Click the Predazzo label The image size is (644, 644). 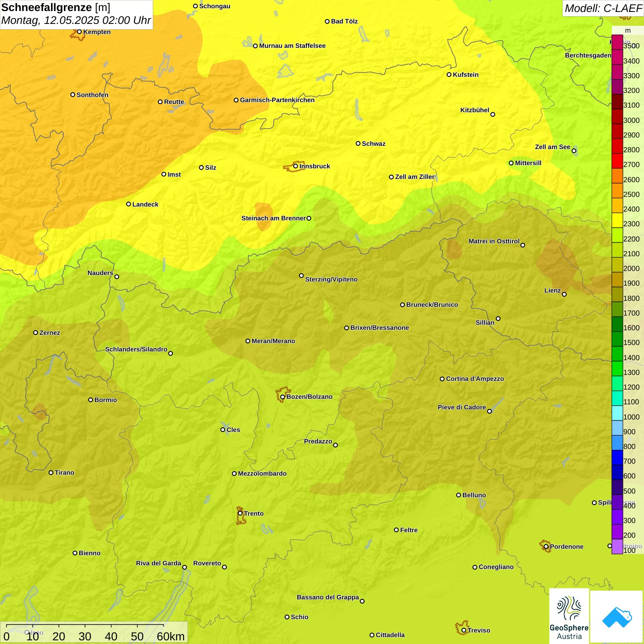pyautogui.click(x=318, y=441)
